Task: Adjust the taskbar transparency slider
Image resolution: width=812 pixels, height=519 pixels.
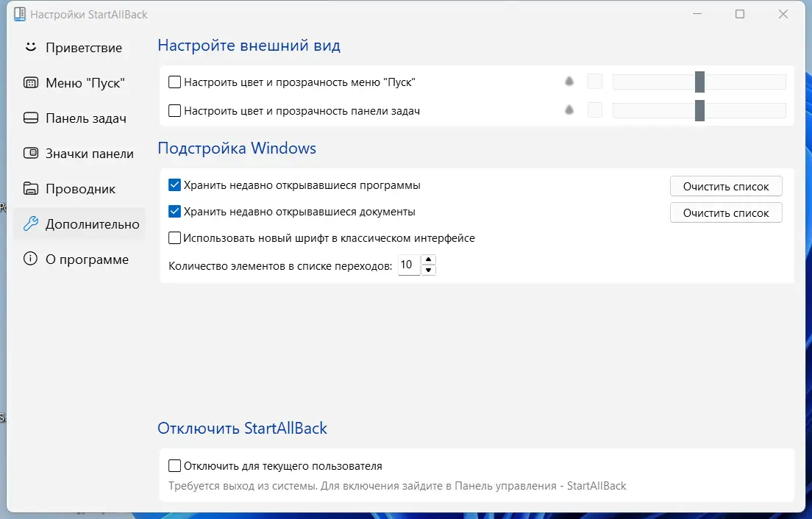Action: 699,110
